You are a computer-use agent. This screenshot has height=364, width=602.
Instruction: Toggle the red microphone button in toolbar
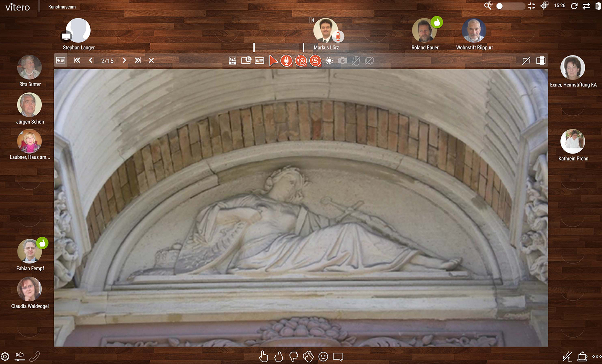coord(286,61)
